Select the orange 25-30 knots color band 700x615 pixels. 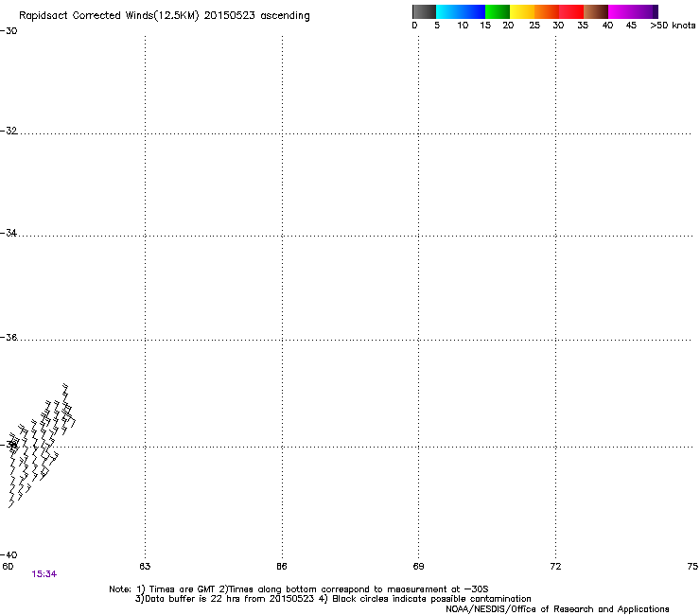tap(547, 11)
